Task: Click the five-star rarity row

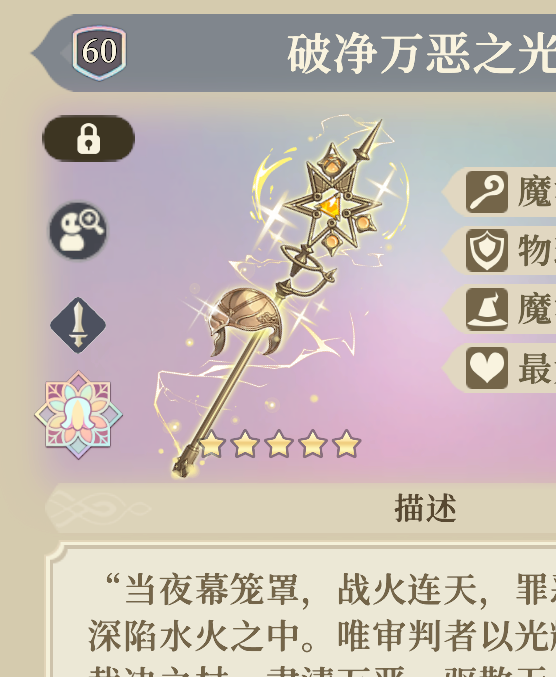Action: click(279, 443)
